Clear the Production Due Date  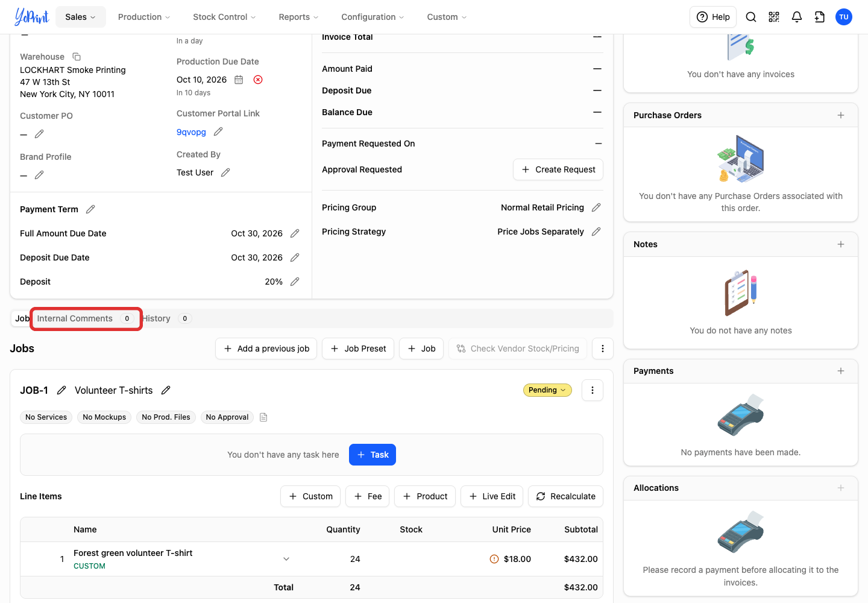[258, 80]
